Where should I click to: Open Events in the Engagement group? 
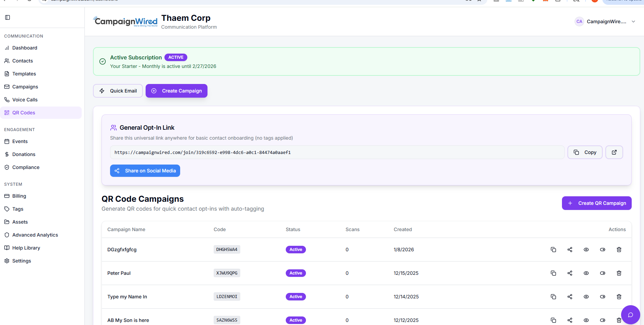(41, 141)
